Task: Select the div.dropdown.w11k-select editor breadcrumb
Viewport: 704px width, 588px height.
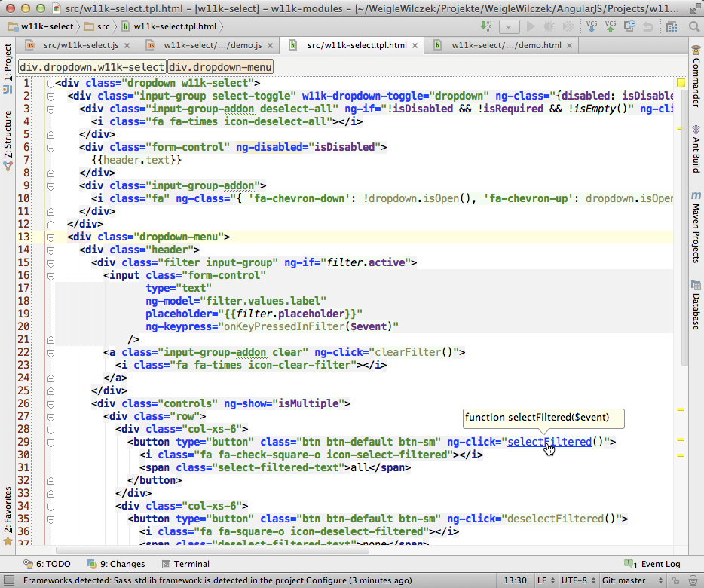Action: tap(92, 67)
